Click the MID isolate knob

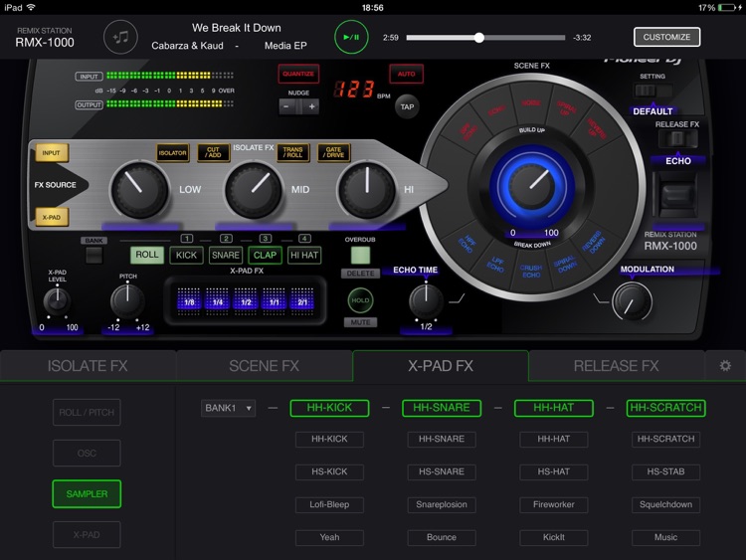point(254,190)
